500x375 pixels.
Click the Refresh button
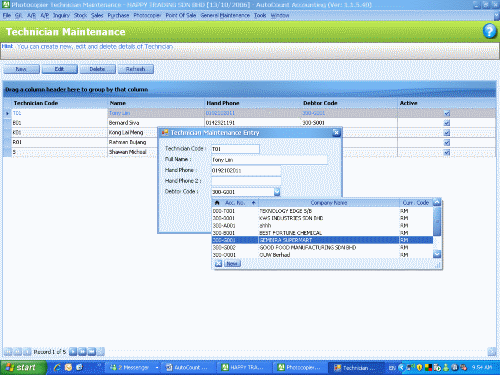(135, 69)
